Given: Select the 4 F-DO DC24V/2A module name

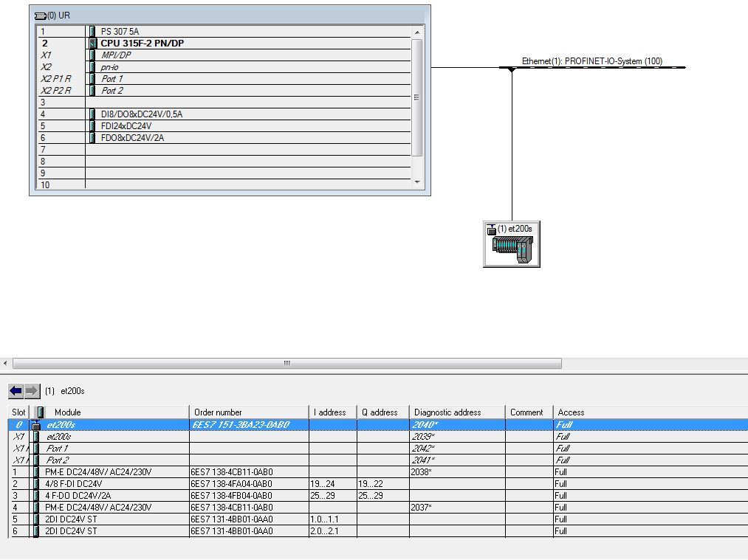Looking at the screenshot, I should (78, 496).
